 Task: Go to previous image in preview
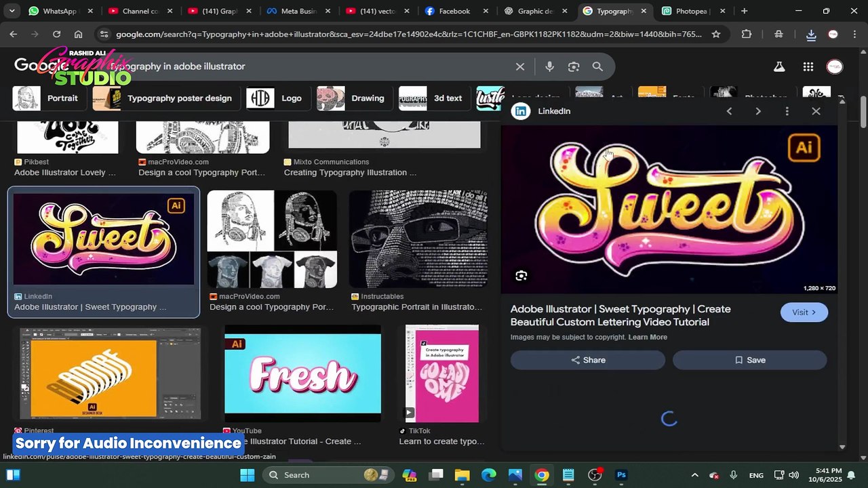pyautogui.click(x=729, y=111)
